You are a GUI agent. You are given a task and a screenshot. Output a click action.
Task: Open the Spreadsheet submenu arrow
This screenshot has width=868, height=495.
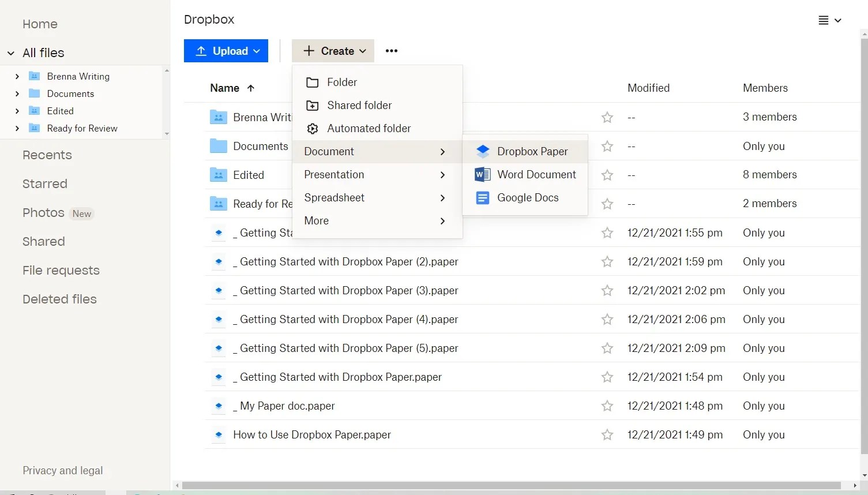(x=442, y=198)
